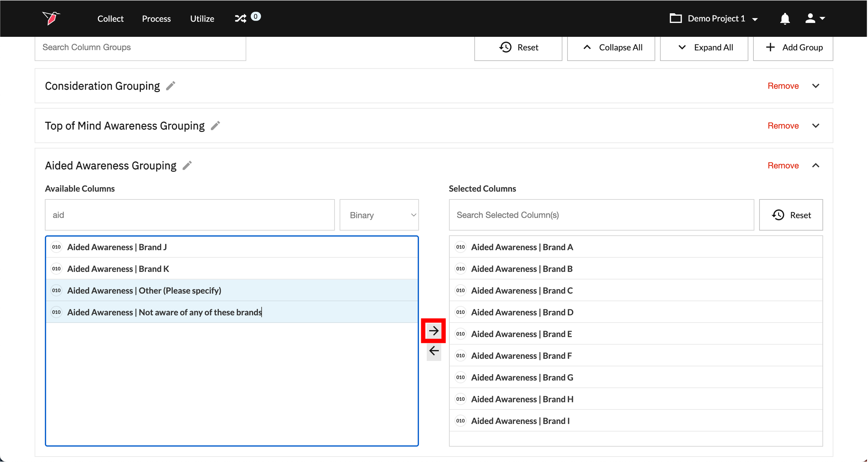Focus the Search Selected Column(s) field
Image resolution: width=868 pixels, height=462 pixels.
[601, 215]
